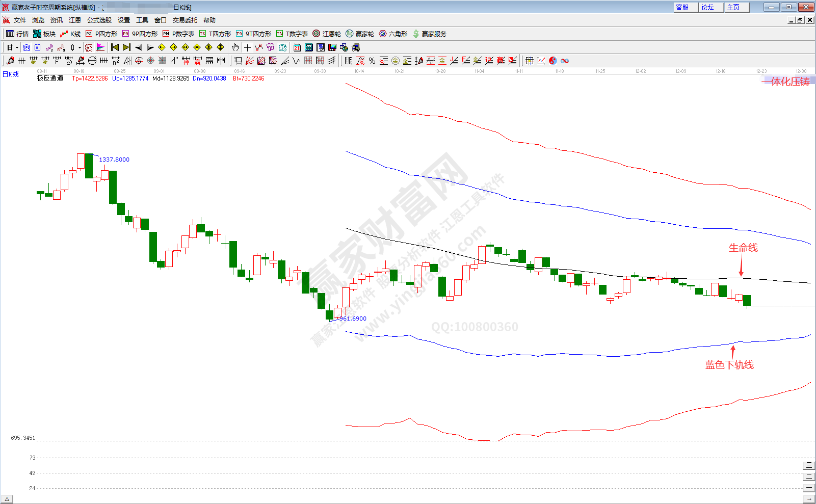Click the 日K线 chart label
This screenshot has width=816, height=504.
pos(11,74)
